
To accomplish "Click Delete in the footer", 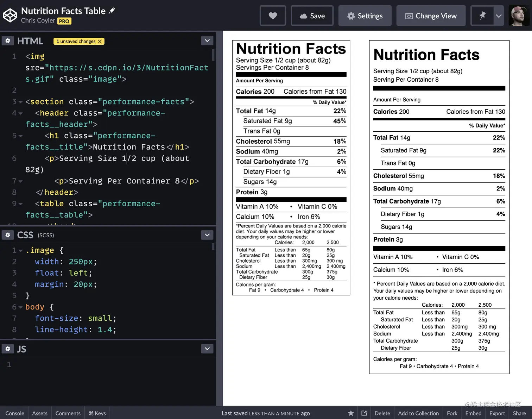I will (x=382, y=413).
